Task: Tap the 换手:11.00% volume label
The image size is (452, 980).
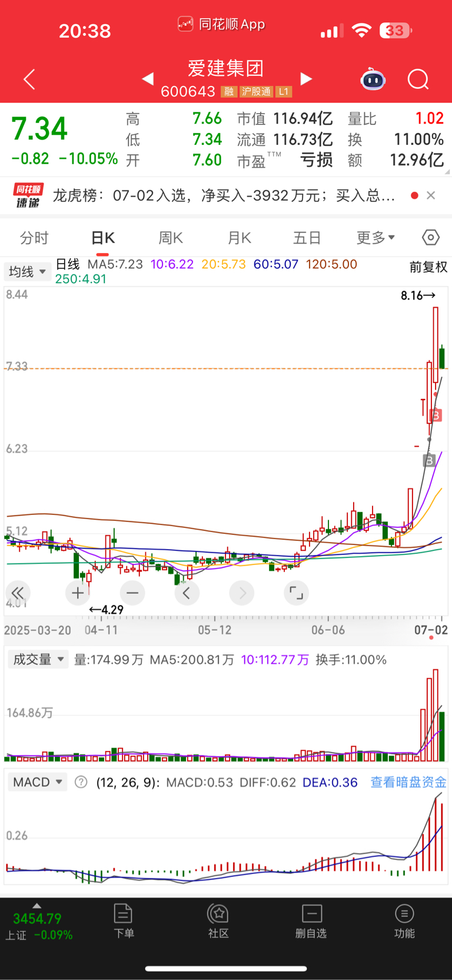Action: coord(351,660)
